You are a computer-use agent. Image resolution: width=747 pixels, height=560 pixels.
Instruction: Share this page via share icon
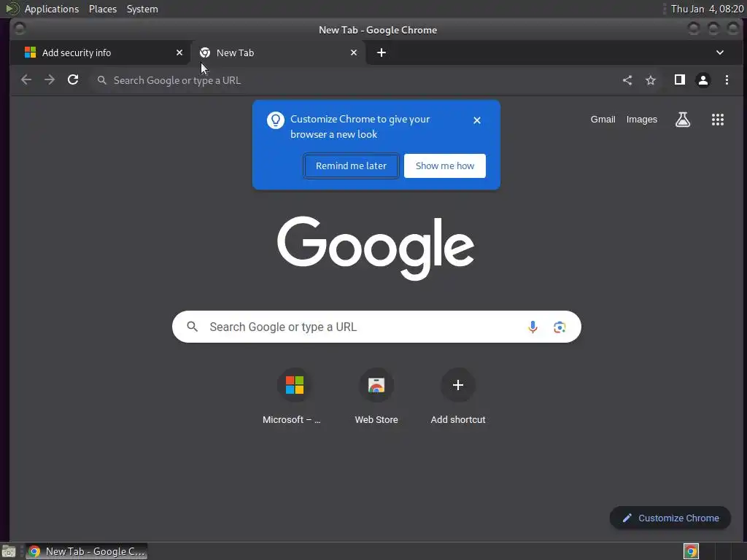627,80
